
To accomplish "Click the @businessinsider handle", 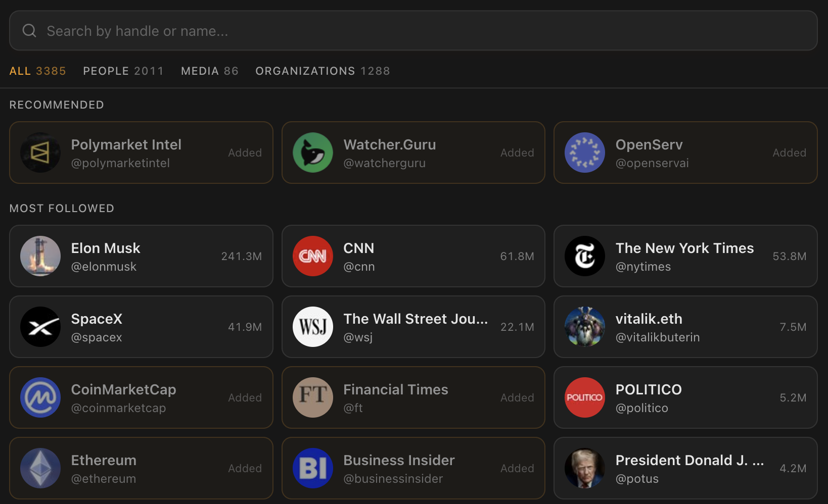I will [x=393, y=479].
